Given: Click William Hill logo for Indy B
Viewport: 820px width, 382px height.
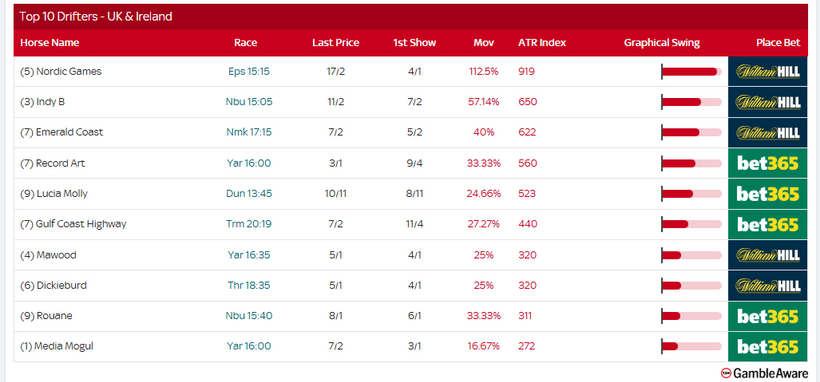Looking at the screenshot, I should [768, 102].
